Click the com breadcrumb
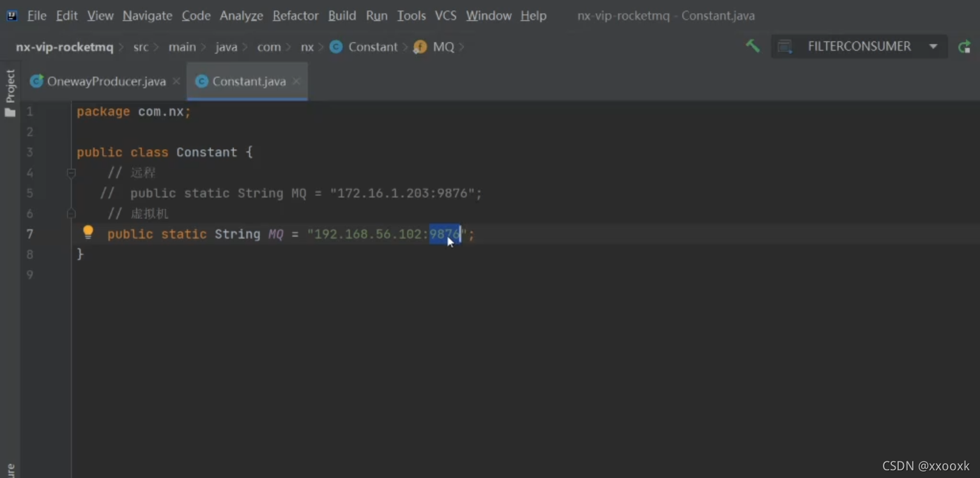The height and width of the screenshot is (478, 980). pos(269,47)
